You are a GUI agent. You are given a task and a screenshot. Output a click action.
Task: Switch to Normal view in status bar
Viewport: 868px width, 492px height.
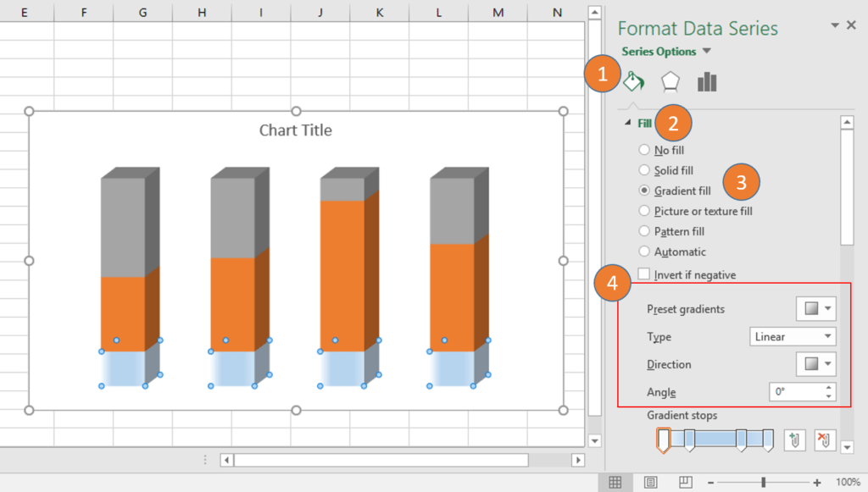[x=615, y=482]
